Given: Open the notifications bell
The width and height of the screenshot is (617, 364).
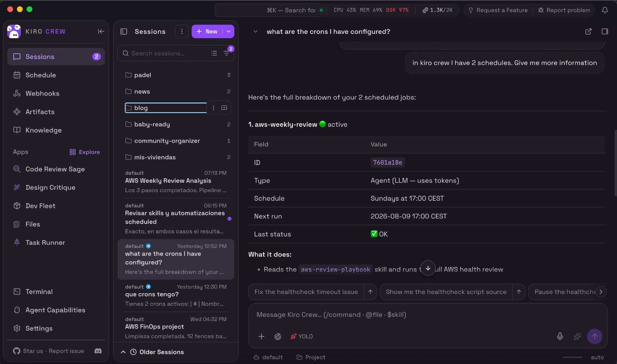Looking at the screenshot, I should click(x=605, y=10).
